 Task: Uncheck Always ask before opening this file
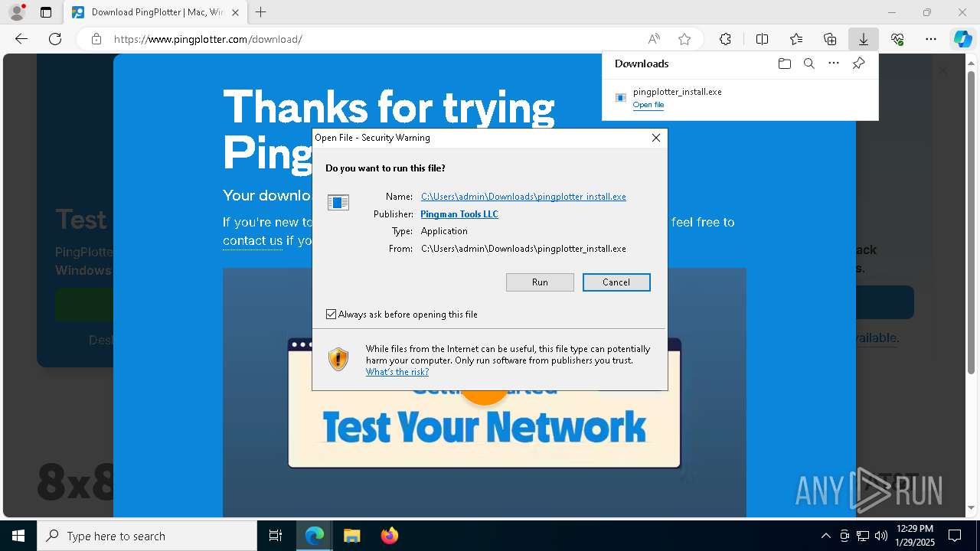point(332,315)
